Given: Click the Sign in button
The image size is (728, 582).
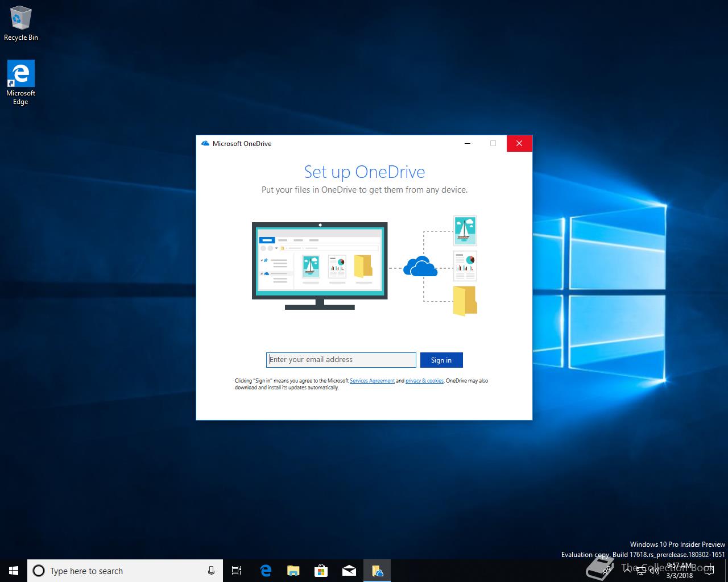Looking at the screenshot, I should click(441, 360).
